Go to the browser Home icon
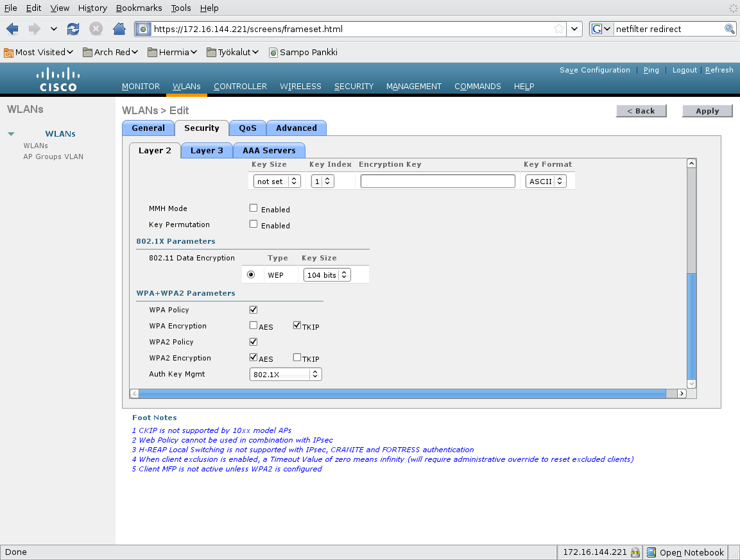Viewport: 740px width, 560px height. point(119,29)
